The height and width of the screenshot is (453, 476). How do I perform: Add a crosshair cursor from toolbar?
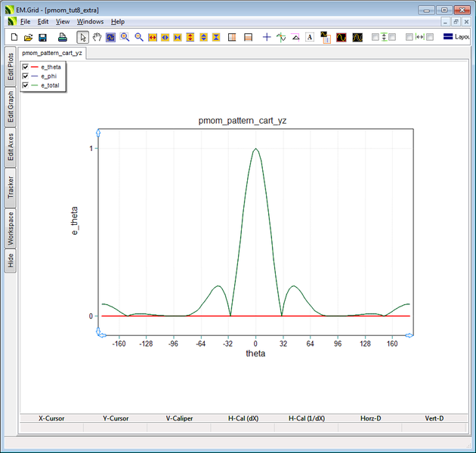pyautogui.click(x=267, y=37)
